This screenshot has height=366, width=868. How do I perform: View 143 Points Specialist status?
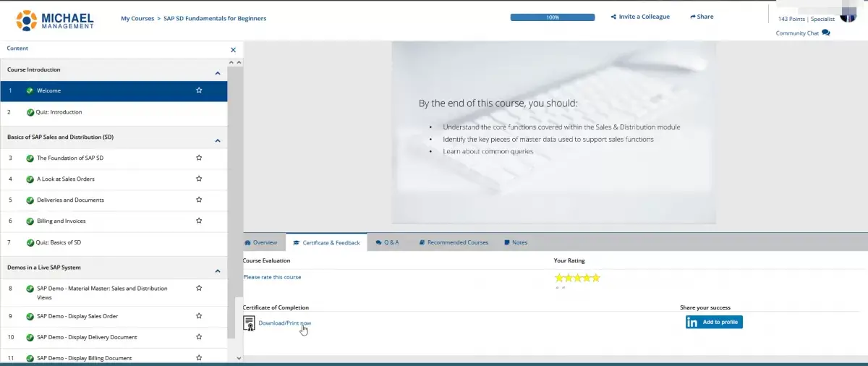[x=806, y=19]
